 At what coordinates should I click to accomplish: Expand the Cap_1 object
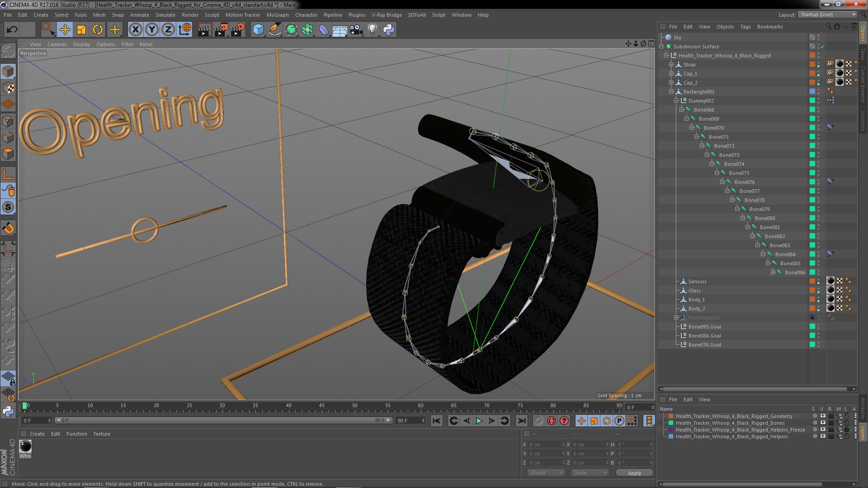[x=671, y=74]
